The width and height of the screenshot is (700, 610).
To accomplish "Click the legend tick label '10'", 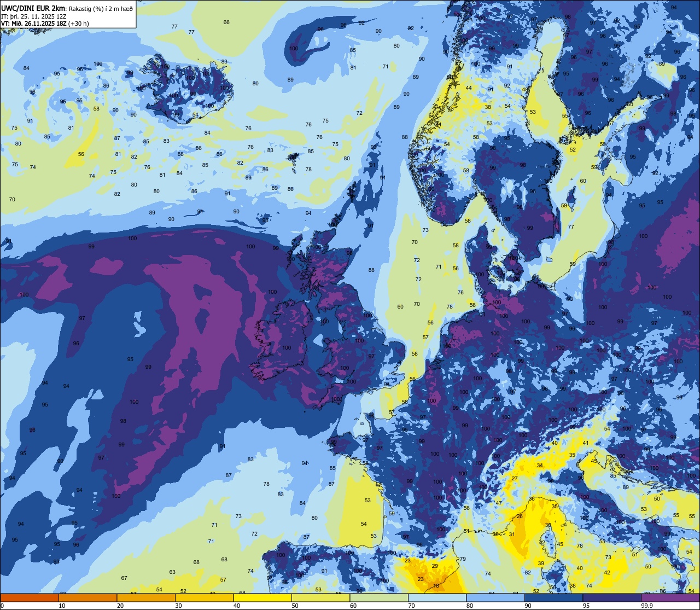I will 62,606.
